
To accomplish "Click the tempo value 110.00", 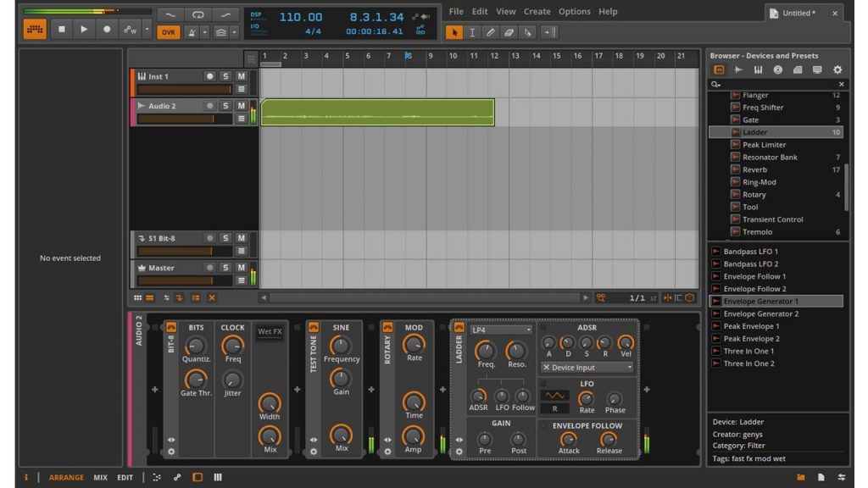I will (x=301, y=17).
